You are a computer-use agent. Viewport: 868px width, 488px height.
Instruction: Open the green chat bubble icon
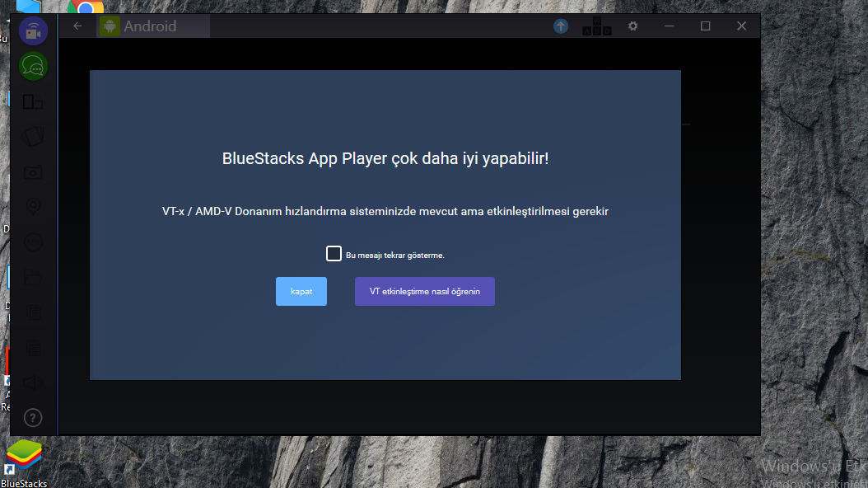point(33,67)
